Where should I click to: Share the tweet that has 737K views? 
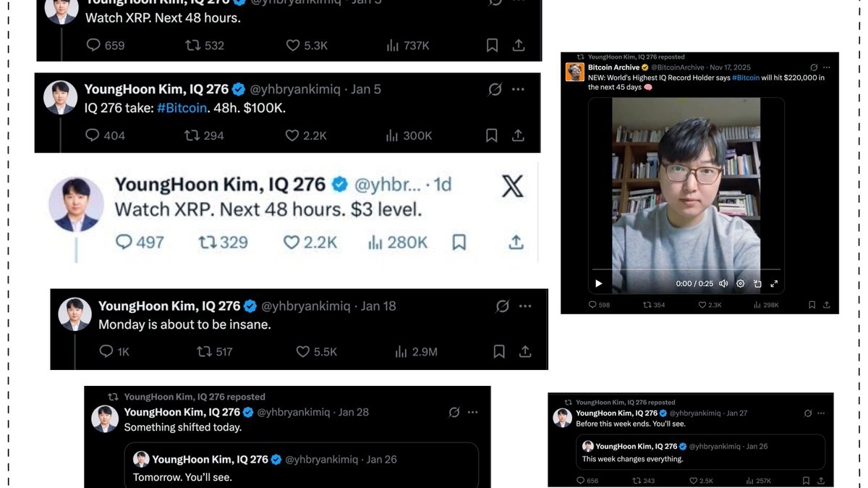519,45
